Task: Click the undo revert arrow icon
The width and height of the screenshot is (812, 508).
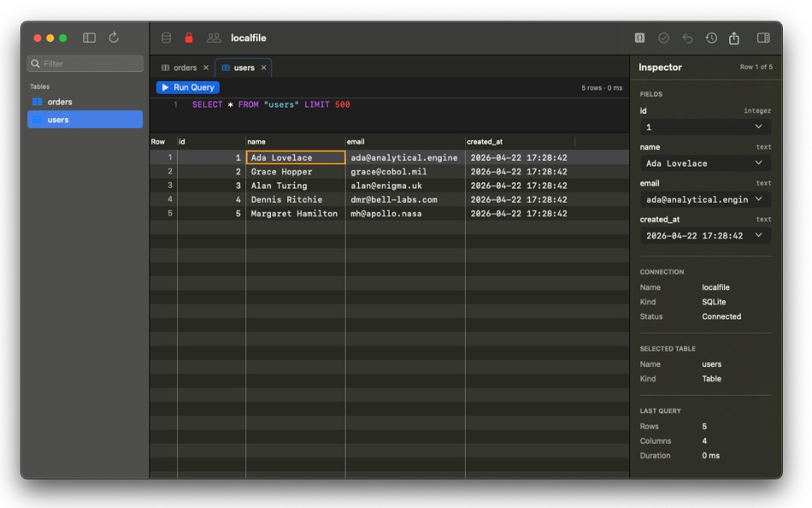Action: coord(687,38)
